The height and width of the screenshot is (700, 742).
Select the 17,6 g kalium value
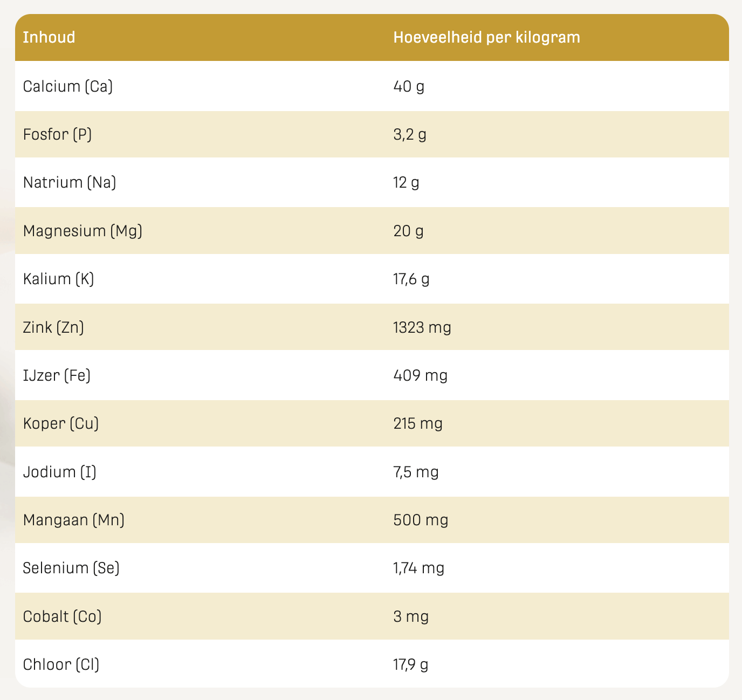tap(411, 279)
